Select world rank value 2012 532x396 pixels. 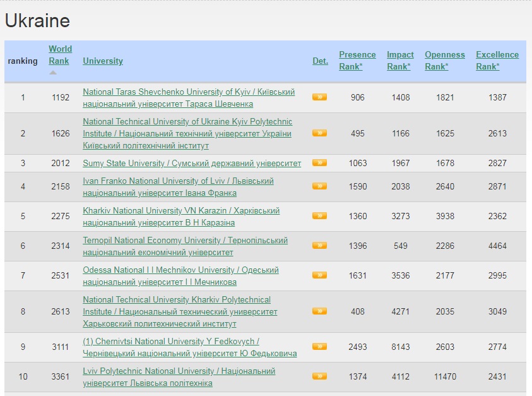61,164
